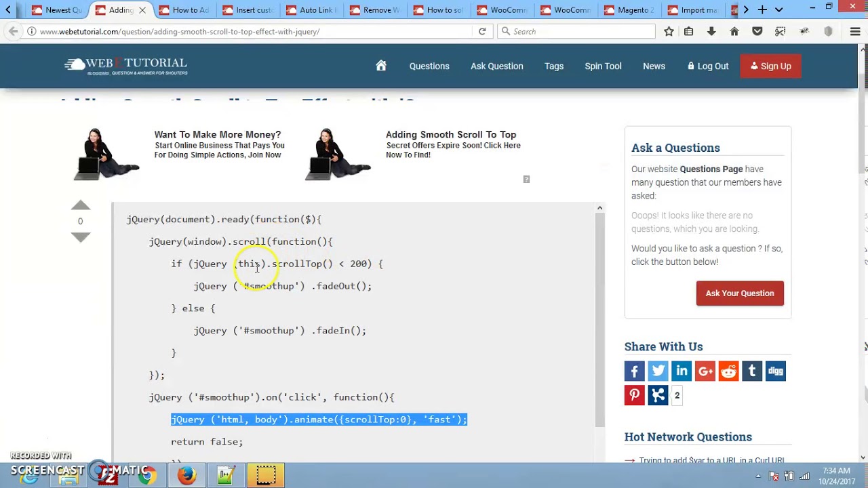The height and width of the screenshot is (488, 868).
Task: Reload the page with the refresh icon
Action: (482, 31)
